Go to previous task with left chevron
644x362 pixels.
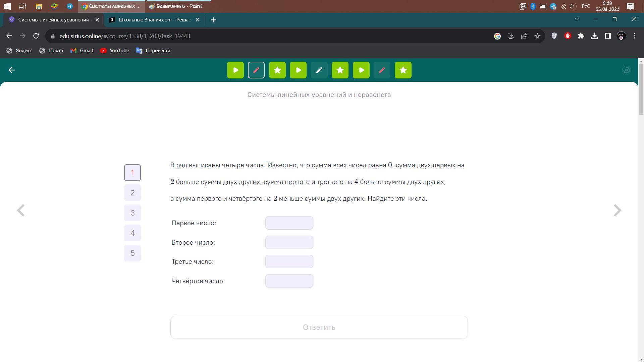(x=21, y=210)
